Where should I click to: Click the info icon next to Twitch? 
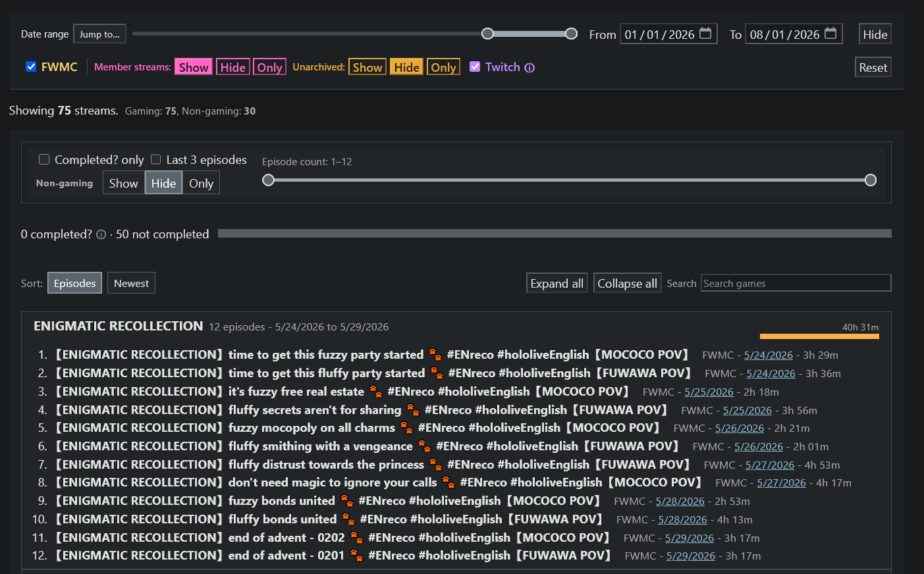[x=530, y=68]
